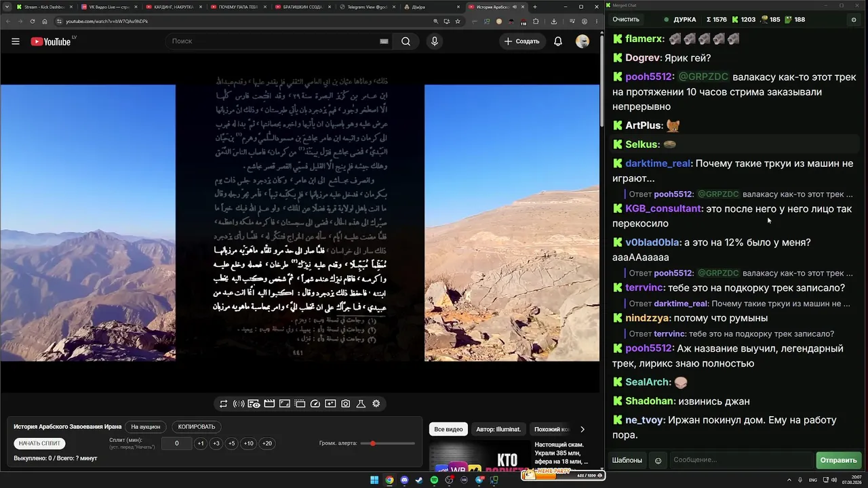Switch to КАРДИНГ, НАКРУТКА tab
Image resolution: width=868 pixels, height=488 pixels.
point(173,7)
